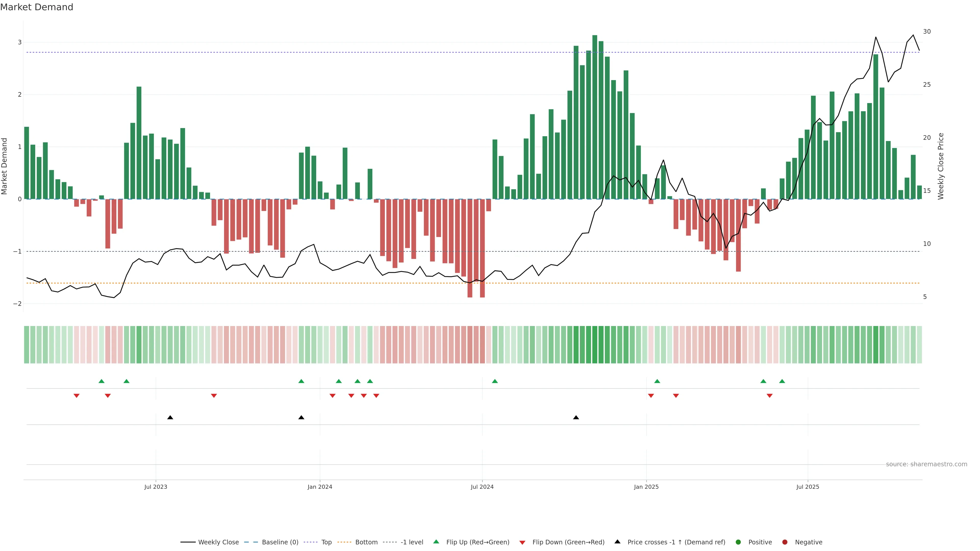Click the Weekly Close right axis title

pos(941,166)
